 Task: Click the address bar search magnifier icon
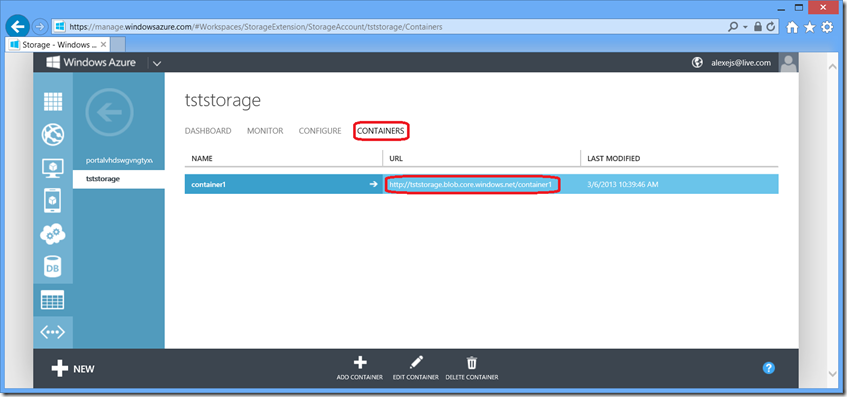pos(733,26)
